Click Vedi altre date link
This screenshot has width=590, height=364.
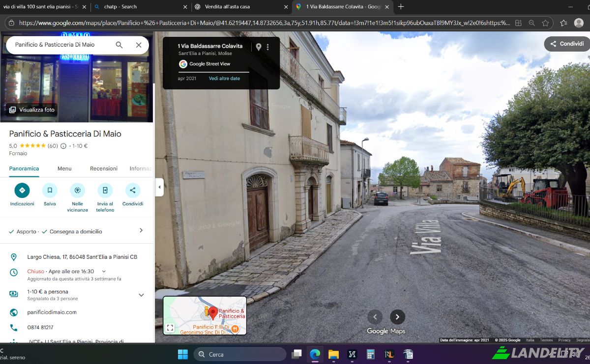(224, 79)
